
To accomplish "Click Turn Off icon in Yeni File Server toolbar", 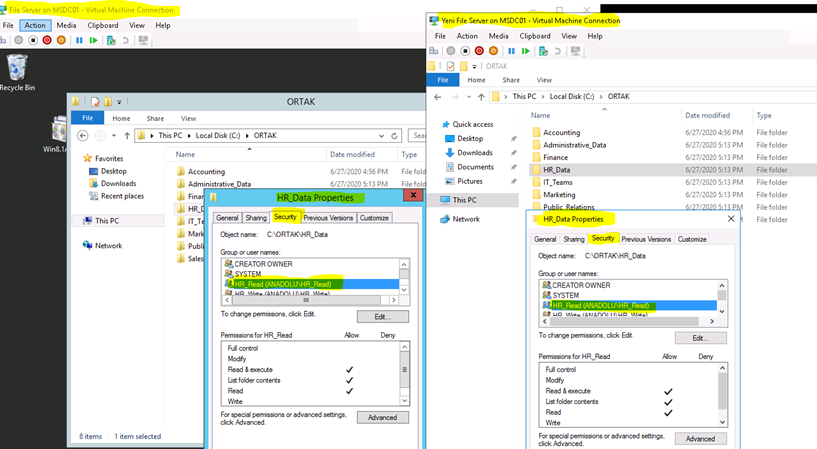I will click(465, 51).
